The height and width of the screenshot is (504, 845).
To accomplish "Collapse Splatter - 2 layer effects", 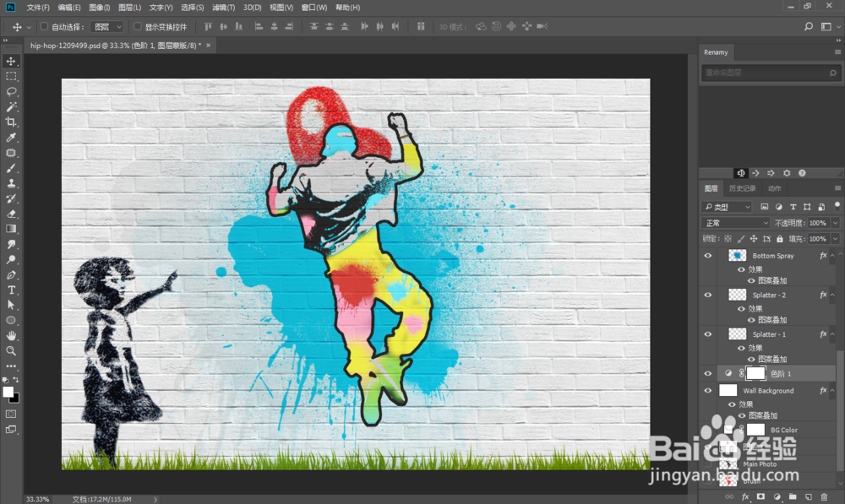I will point(832,295).
